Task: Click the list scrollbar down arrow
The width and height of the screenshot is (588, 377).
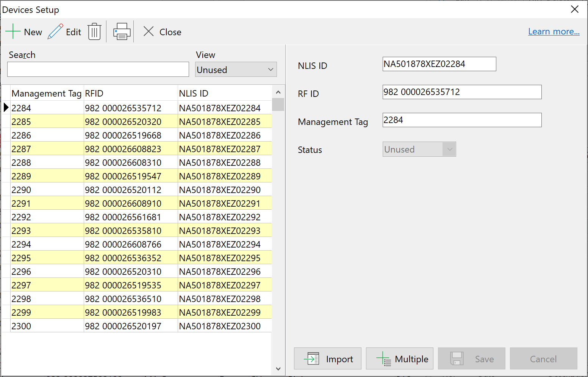Action: (x=278, y=369)
